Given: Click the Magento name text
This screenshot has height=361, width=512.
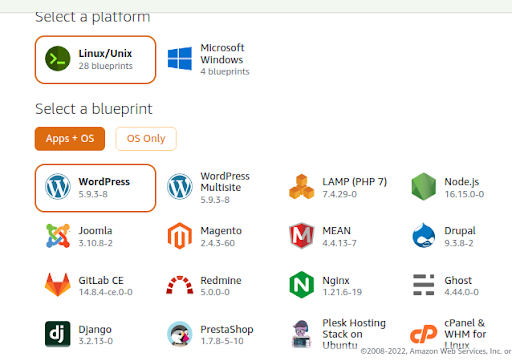Looking at the screenshot, I should pos(221,231).
